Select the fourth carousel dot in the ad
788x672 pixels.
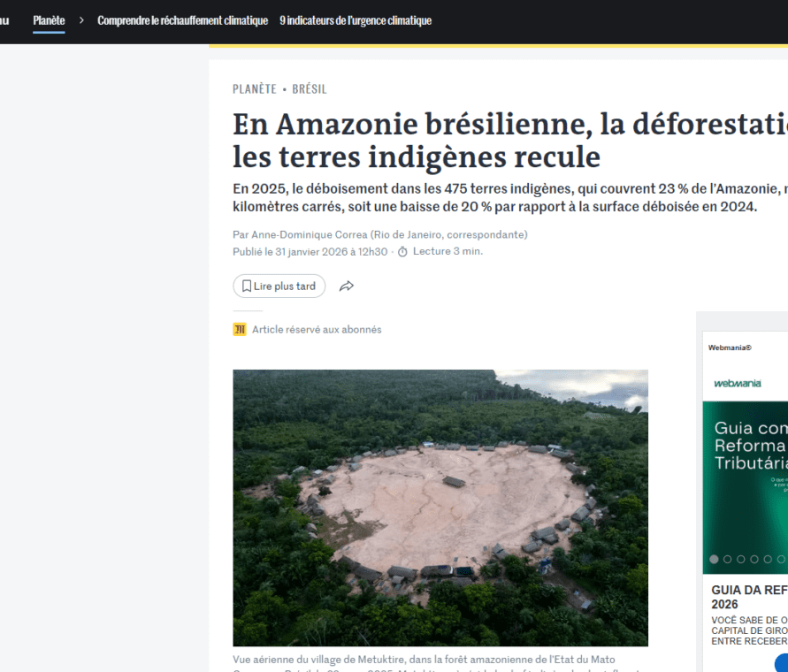click(754, 559)
